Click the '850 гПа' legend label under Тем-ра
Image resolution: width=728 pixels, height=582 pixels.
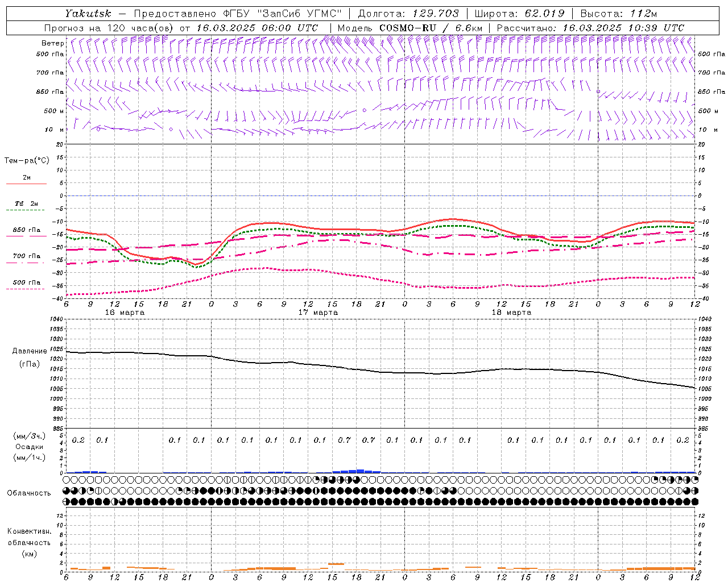click(27, 230)
